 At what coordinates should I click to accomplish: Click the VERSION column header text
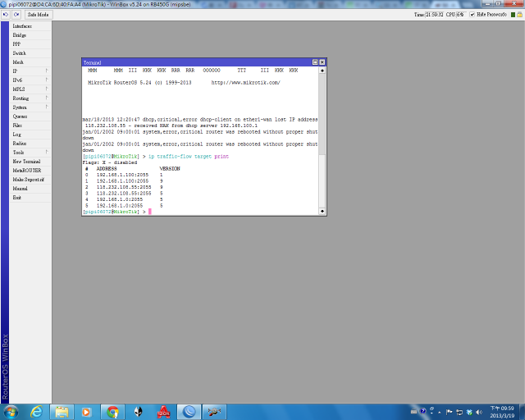(170, 169)
